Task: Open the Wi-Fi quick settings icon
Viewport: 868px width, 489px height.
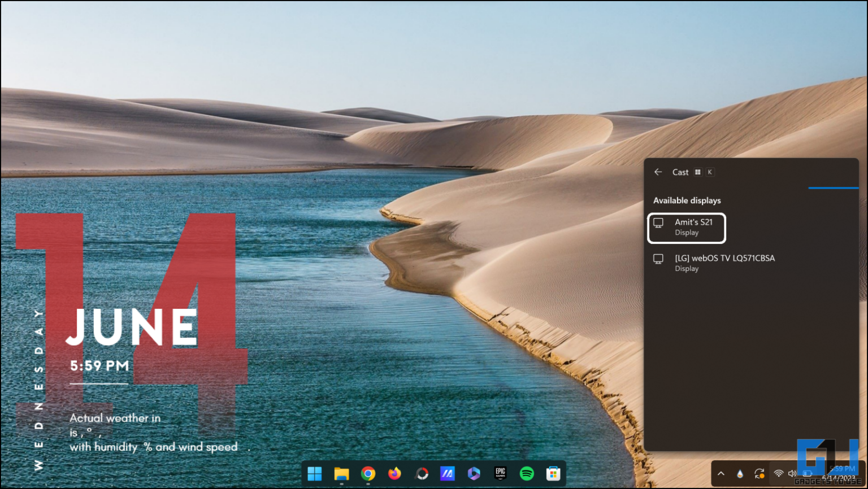Action: 779,474
